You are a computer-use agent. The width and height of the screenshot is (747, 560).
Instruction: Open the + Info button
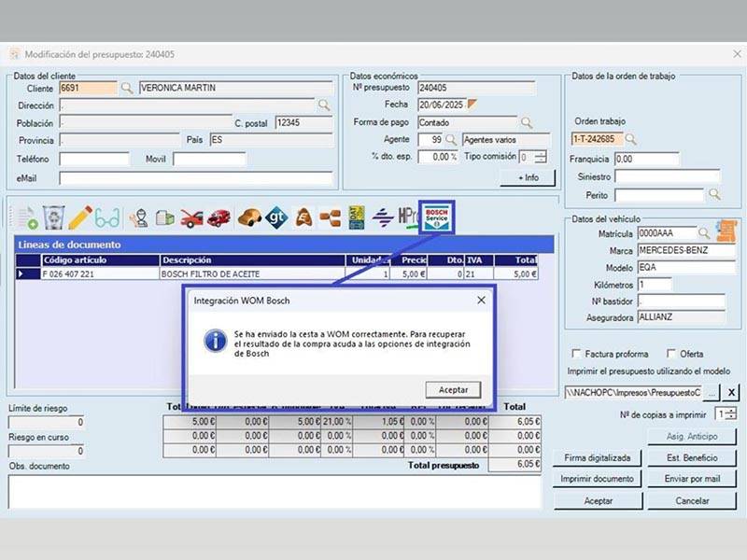(x=528, y=177)
